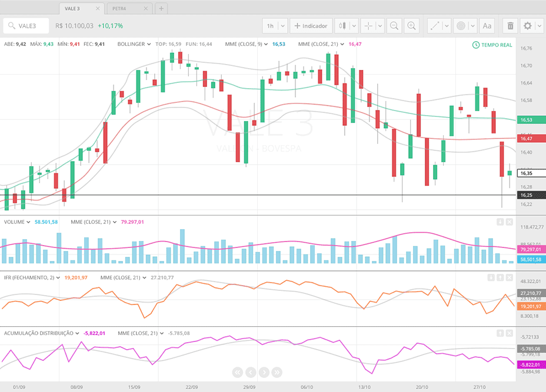Click the black 16,25 horizontal line label
Screen dimensions: 546x392
[x=531, y=195]
